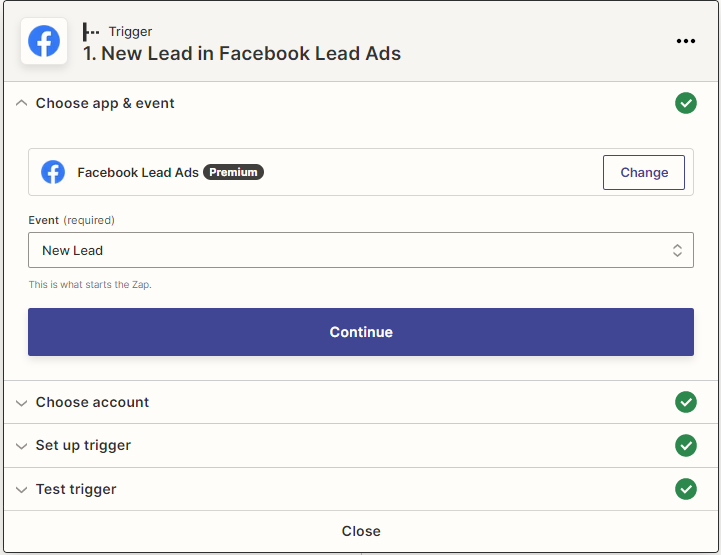This screenshot has width=721, height=555.
Task: Click the green checkmark for Choose app & event
Action: coord(686,103)
